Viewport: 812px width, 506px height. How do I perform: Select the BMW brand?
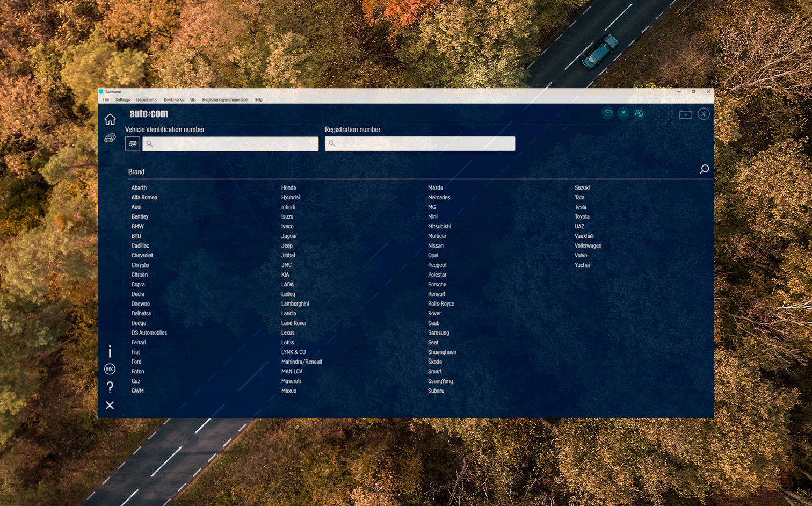click(x=137, y=227)
